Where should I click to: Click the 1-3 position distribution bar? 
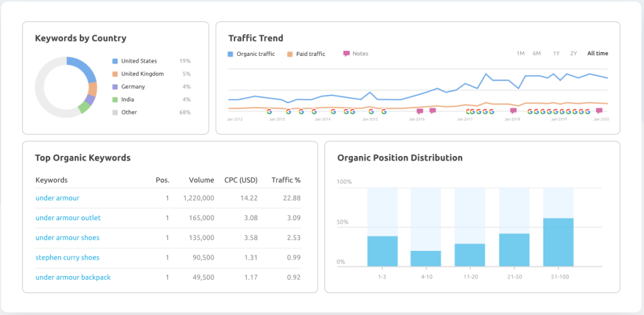382,251
